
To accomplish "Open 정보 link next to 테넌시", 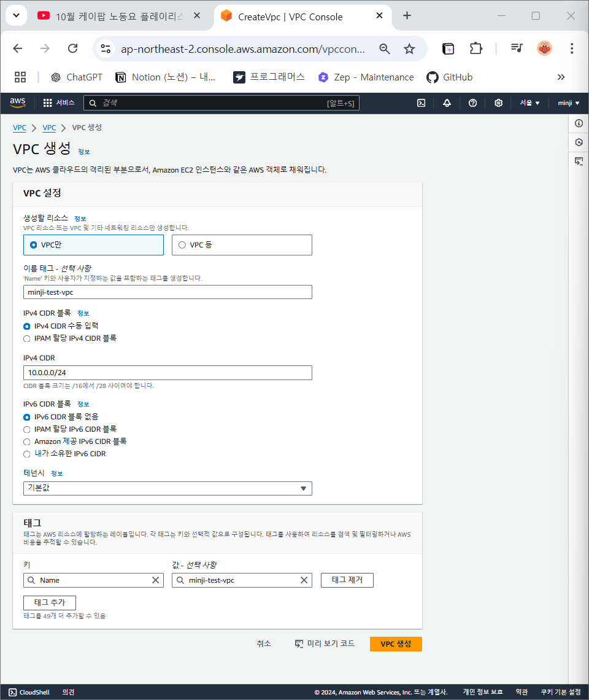I will click(x=56, y=473).
